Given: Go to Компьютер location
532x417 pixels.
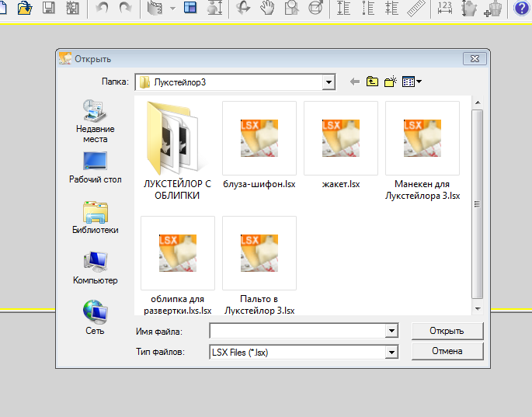Looking at the screenshot, I should [x=95, y=268].
